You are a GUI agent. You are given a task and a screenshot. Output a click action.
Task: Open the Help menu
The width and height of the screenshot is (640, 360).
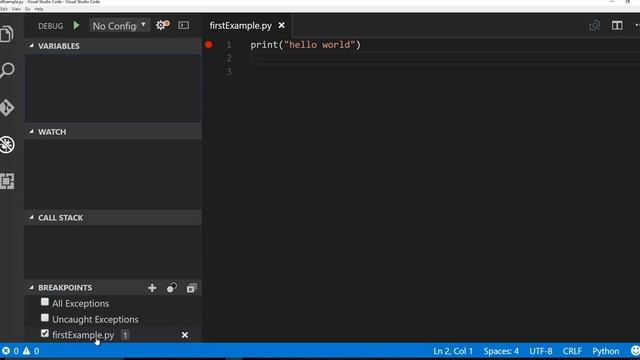(39, 9)
